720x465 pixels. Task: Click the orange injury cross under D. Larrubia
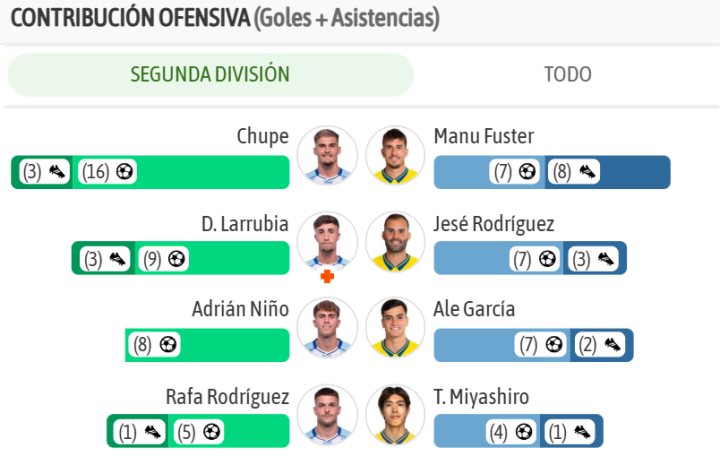[327, 276]
